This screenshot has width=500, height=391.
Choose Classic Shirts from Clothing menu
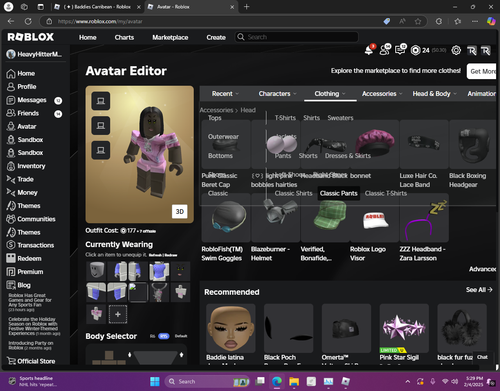click(x=293, y=193)
